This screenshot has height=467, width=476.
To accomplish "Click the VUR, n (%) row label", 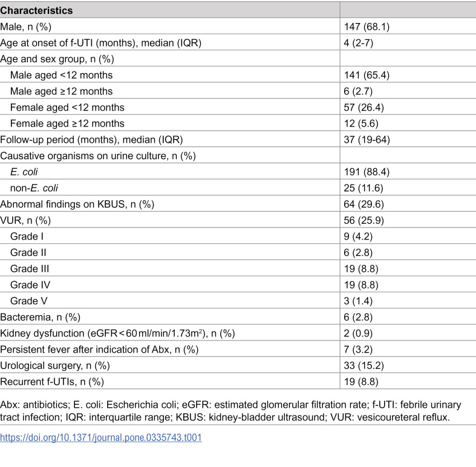I will (25, 220).
